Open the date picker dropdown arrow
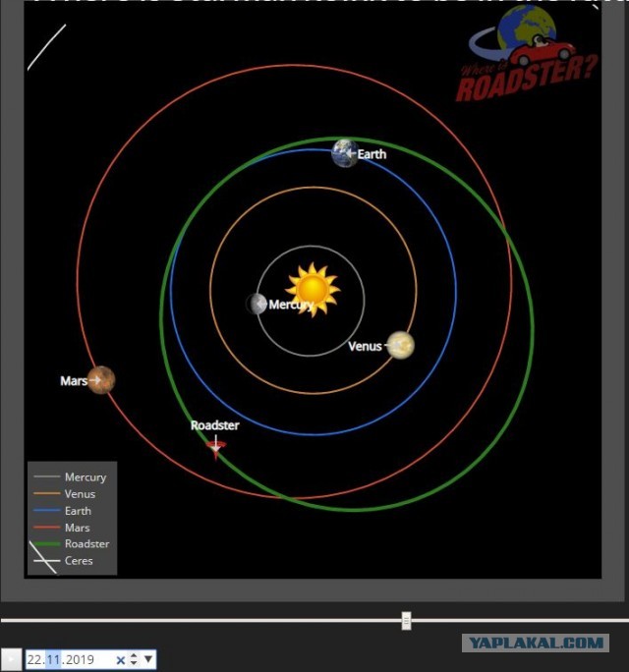 click(x=148, y=658)
